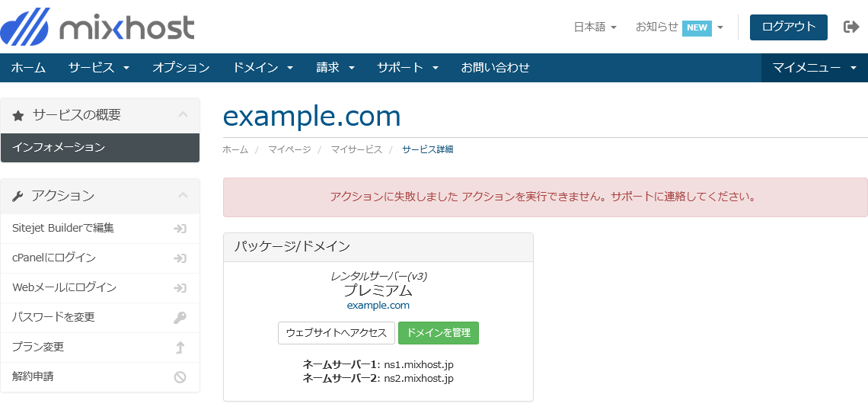
Task: Click the login arrow icon beside cPanelにログイン
Action: (180, 258)
